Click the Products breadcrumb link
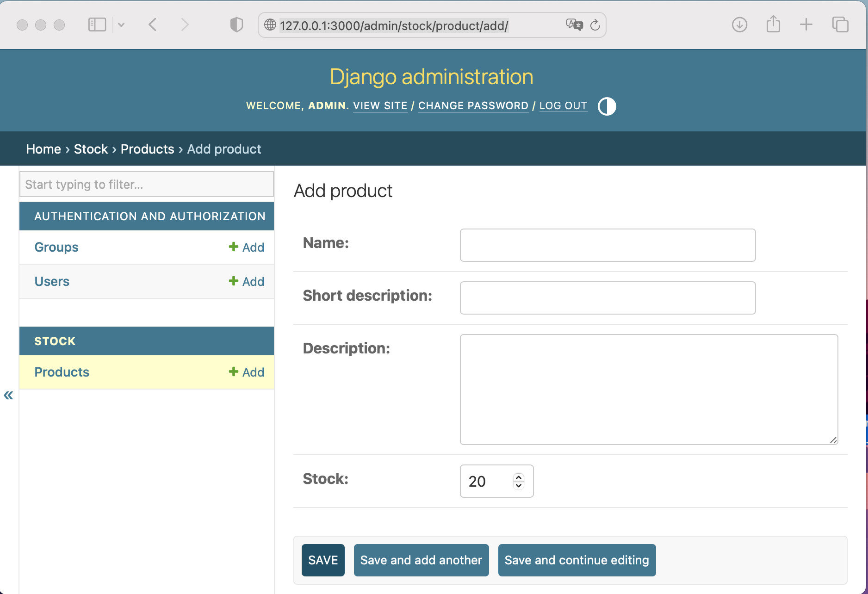868x594 pixels. pyautogui.click(x=147, y=149)
